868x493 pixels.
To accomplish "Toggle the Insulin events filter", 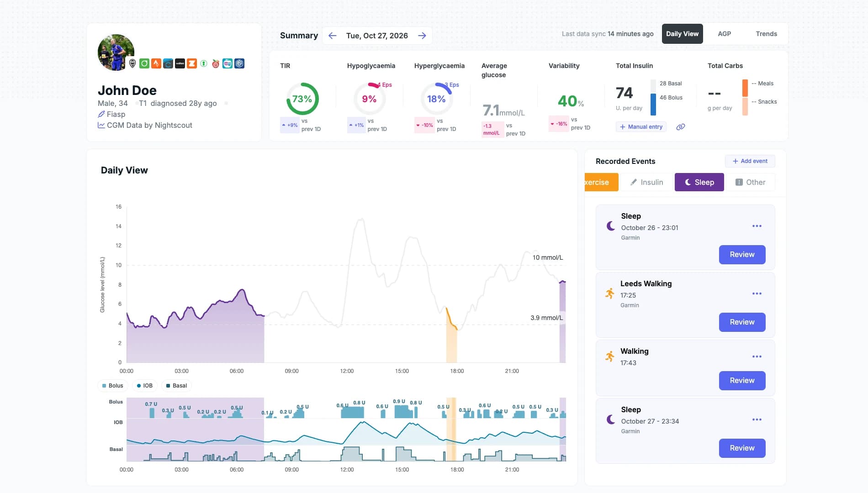I will [x=646, y=182].
